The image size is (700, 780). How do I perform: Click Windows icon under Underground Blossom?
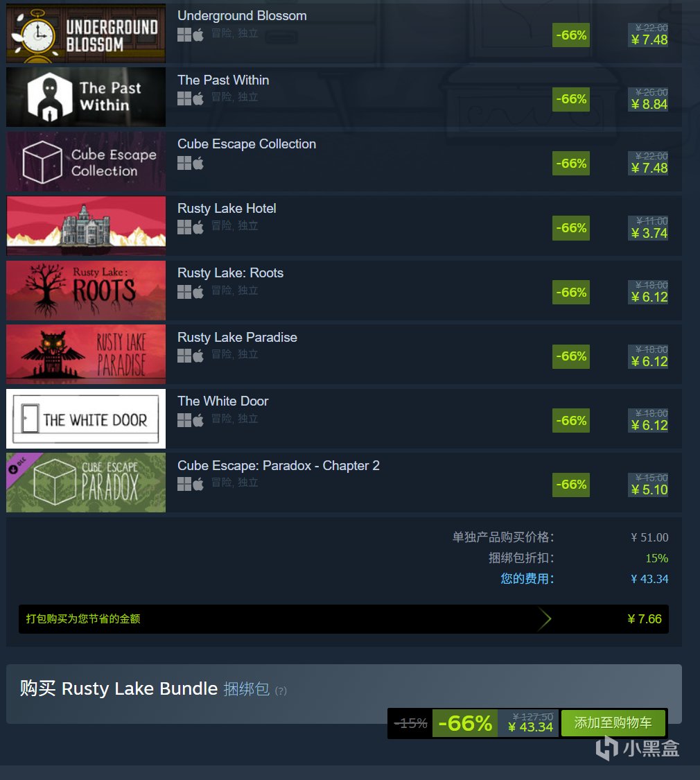tap(184, 35)
